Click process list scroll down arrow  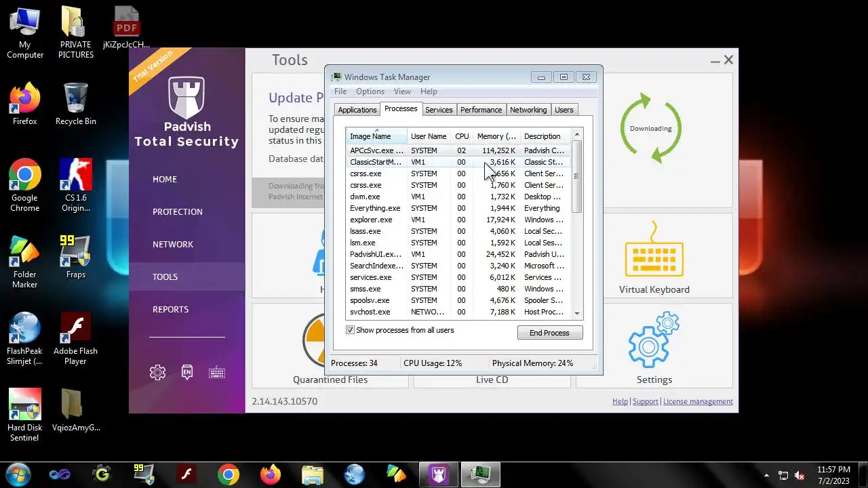tap(577, 313)
